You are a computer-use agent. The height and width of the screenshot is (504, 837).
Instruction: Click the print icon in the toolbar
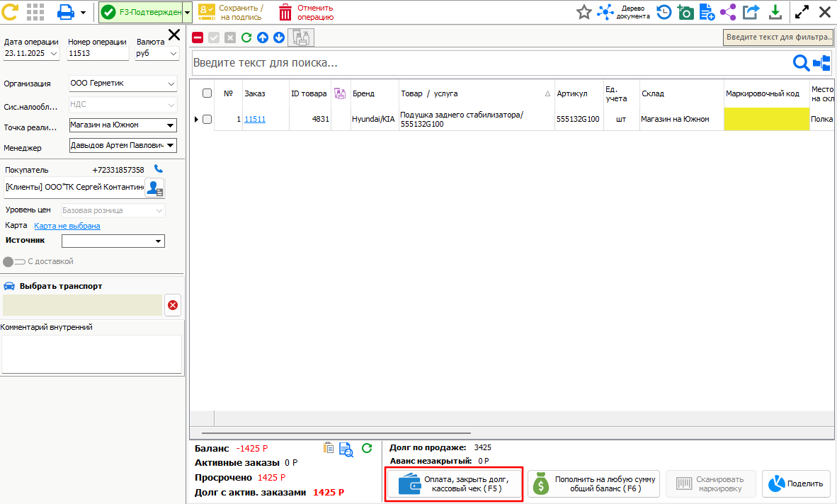[x=66, y=12]
